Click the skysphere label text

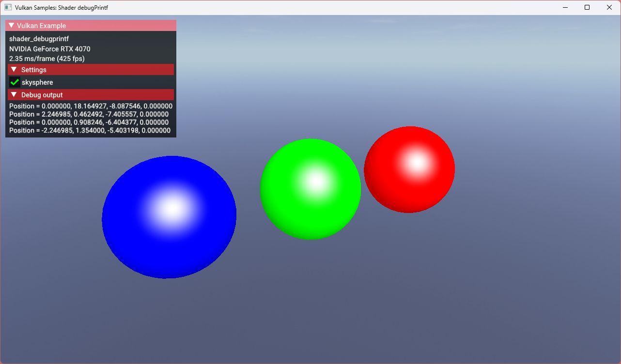pos(37,82)
